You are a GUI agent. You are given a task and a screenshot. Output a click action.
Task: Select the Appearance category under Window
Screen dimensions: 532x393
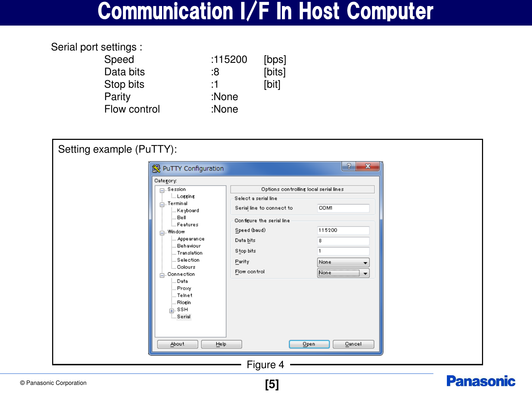coord(190,239)
